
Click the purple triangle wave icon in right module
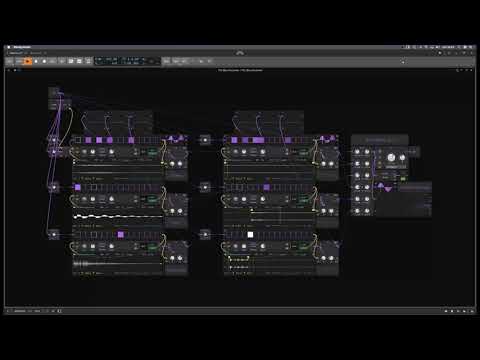[x=384, y=187]
